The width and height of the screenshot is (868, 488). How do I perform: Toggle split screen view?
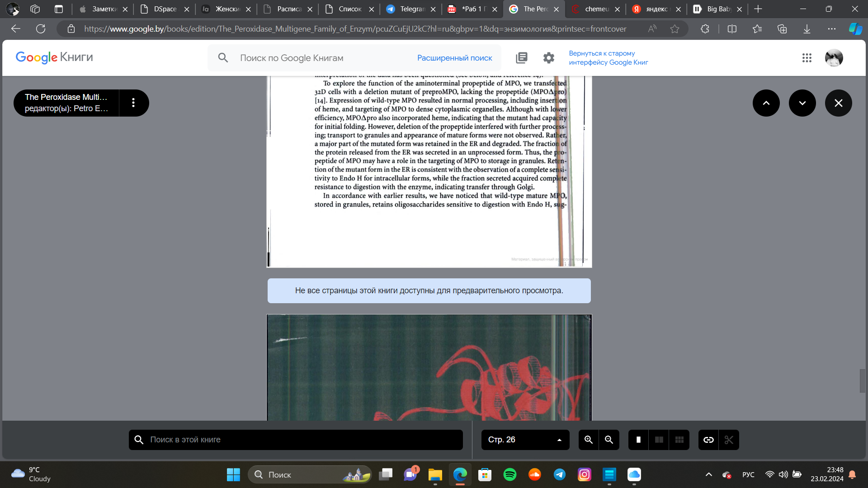(x=732, y=29)
